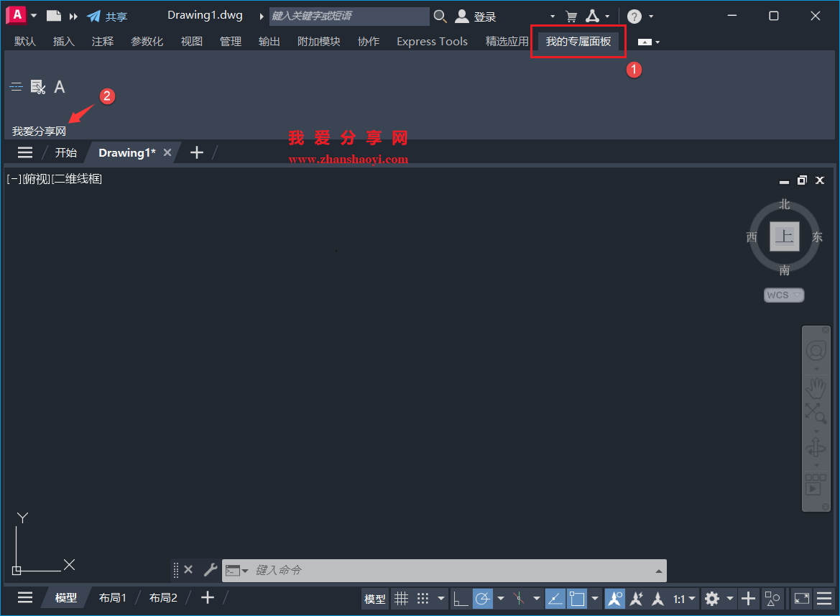This screenshot has width=840, height=616.
Task: Click the clean screen icon in status bar
Action: [x=802, y=598]
